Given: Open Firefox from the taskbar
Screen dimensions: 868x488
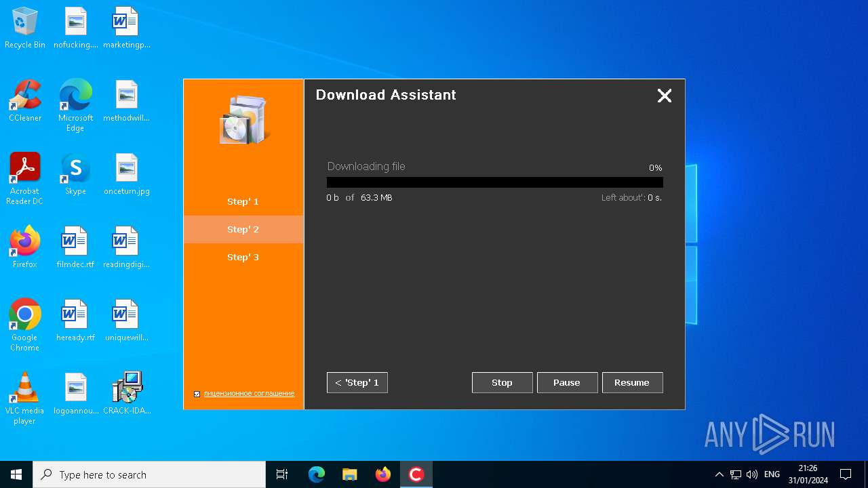Looking at the screenshot, I should click(383, 474).
